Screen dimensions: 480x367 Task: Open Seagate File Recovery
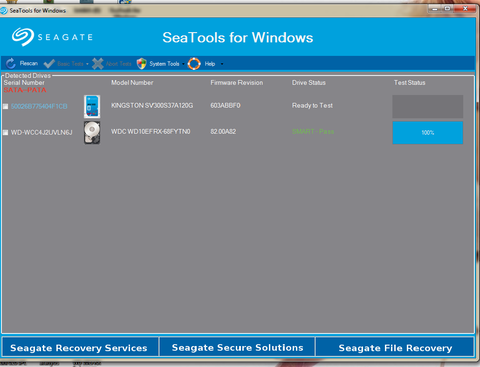pos(395,347)
